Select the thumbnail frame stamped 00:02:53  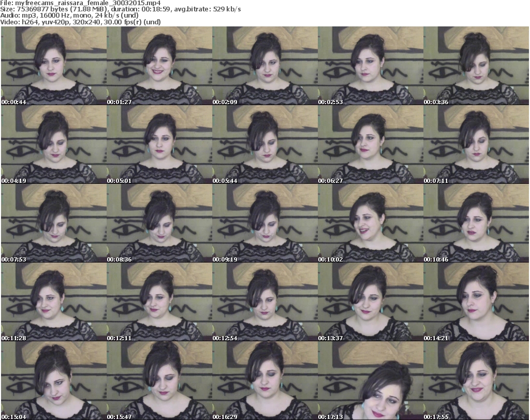point(371,66)
